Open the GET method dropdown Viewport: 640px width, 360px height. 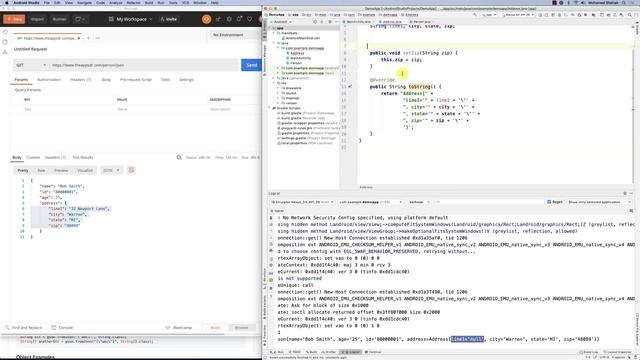click(x=31, y=65)
